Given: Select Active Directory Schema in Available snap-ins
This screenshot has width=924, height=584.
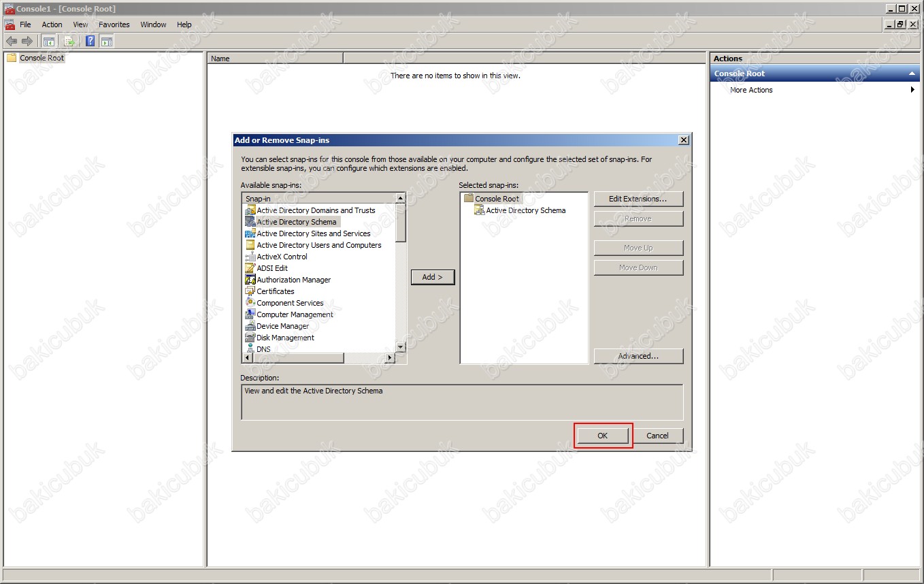Looking at the screenshot, I should point(297,222).
